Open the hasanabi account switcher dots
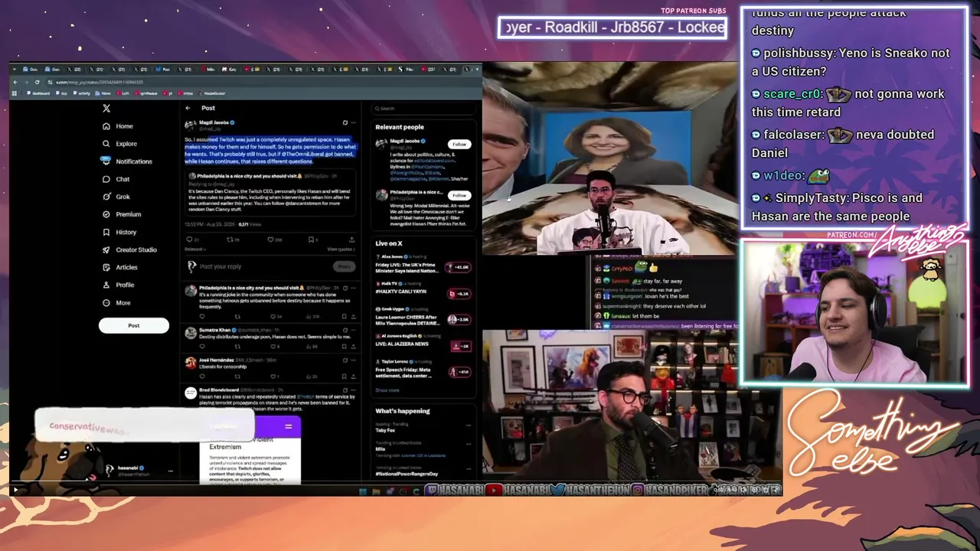Viewport: 980px width, 551px height. tap(170, 471)
